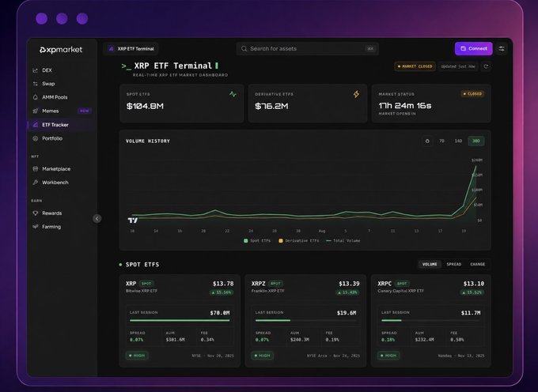Click the HIGH badge on the XRPC card
This screenshot has height=392, width=538.
pyautogui.click(x=388, y=356)
